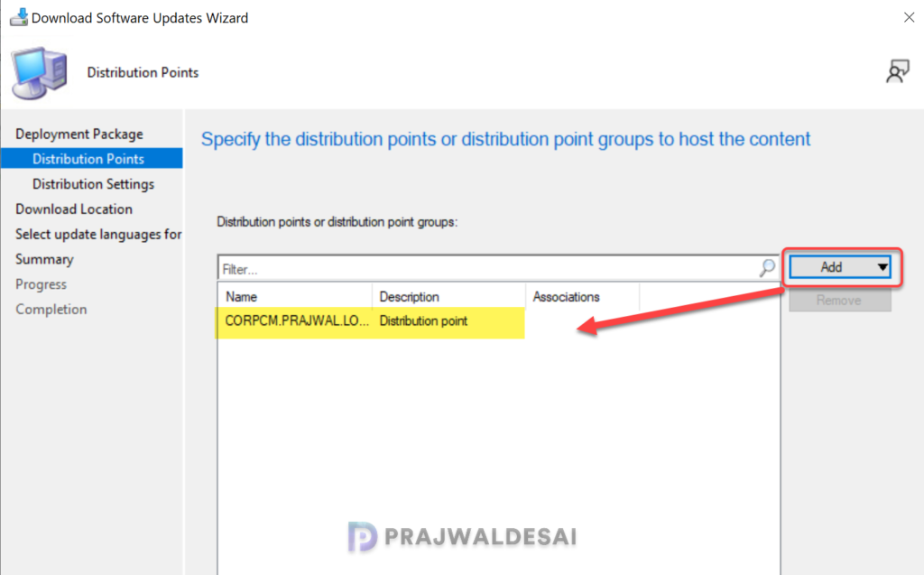This screenshot has height=575, width=924.
Task: Click the filter search magnifier icon
Action: click(767, 268)
